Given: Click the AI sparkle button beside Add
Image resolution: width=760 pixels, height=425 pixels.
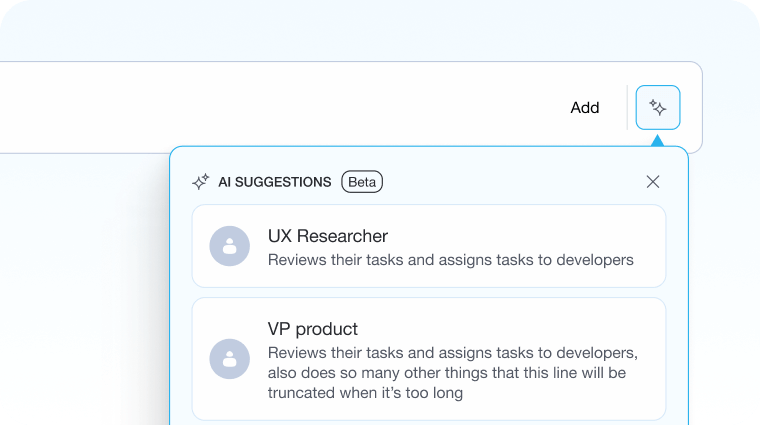Looking at the screenshot, I should tap(657, 108).
